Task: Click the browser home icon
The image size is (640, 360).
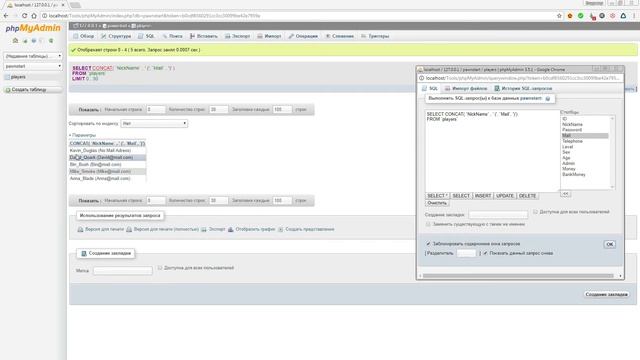Action: pyautogui.click(x=34, y=16)
